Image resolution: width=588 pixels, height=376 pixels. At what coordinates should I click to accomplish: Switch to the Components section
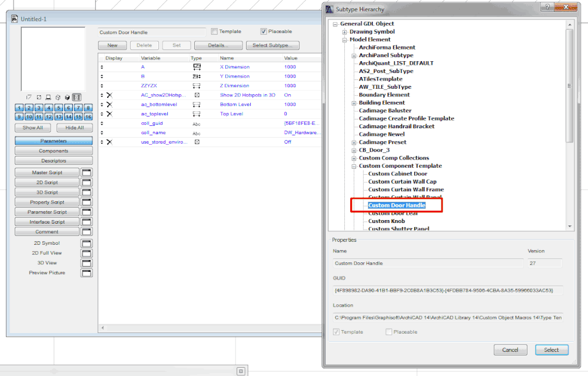54,151
